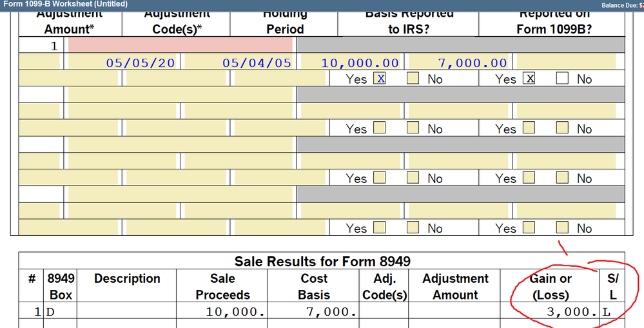This screenshot has height=328, width=644.
Task: Select the Sale Proceeds cell in Sale Results
Action: coord(222,312)
